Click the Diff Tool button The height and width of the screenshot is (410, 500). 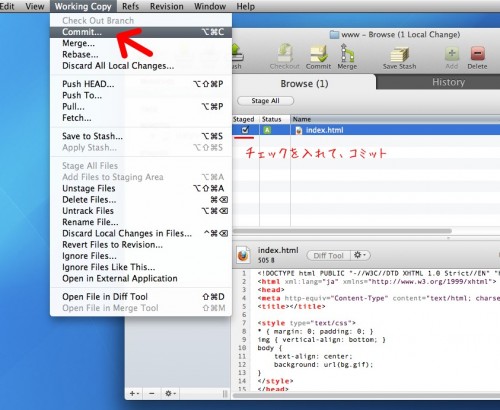tap(328, 255)
